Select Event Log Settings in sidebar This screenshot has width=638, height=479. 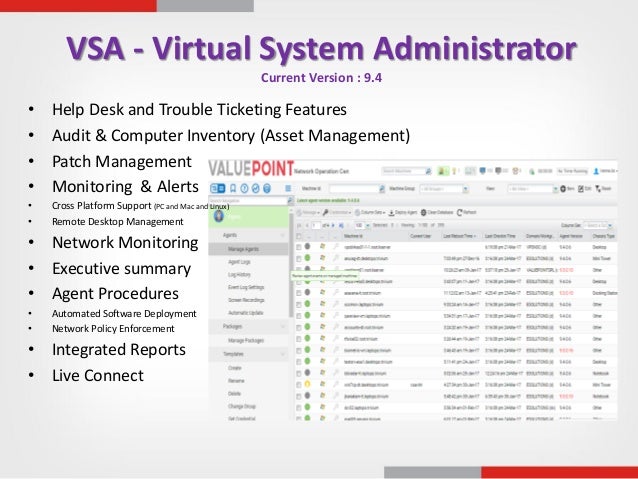point(246,287)
